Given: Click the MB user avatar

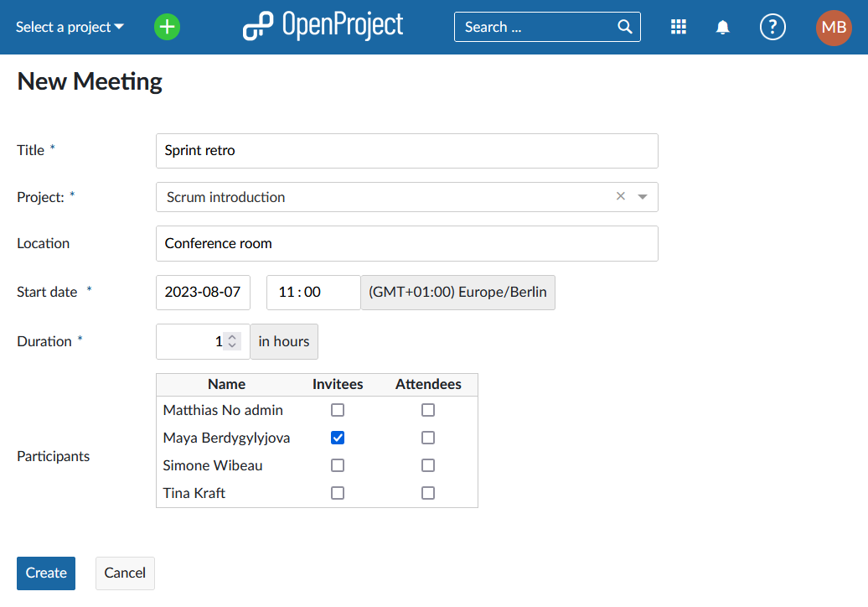Looking at the screenshot, I should point(834,27).
